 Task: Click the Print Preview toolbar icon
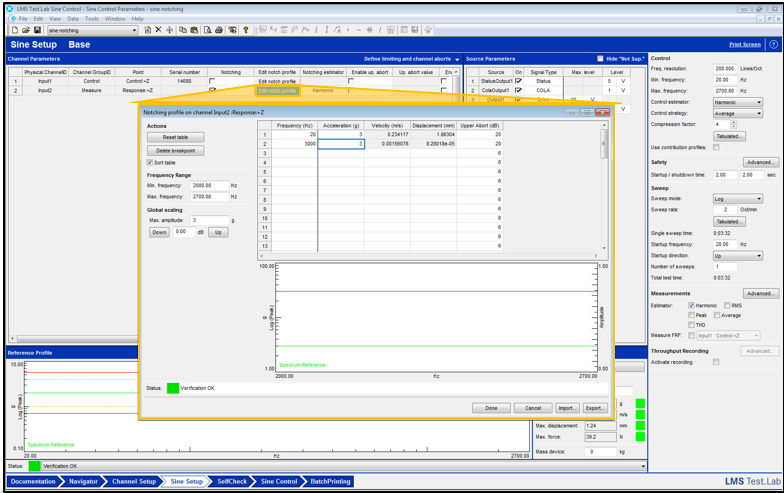pyautogui.click(x=208, y=30)
